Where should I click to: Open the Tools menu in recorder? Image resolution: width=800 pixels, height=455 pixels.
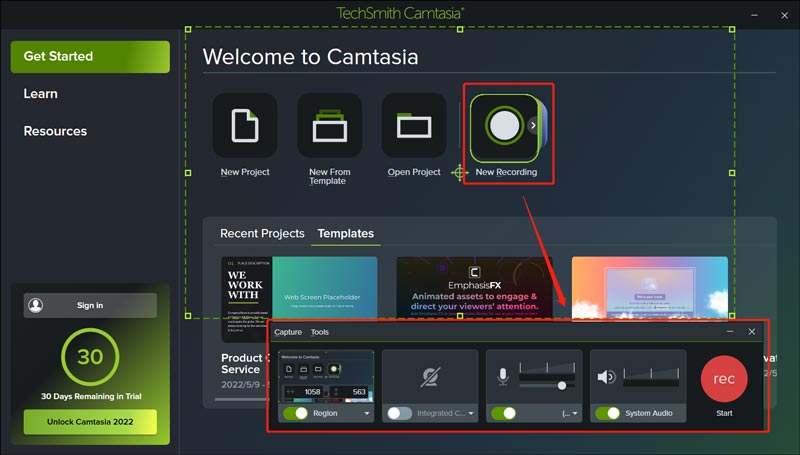click(x=320, y=332)
